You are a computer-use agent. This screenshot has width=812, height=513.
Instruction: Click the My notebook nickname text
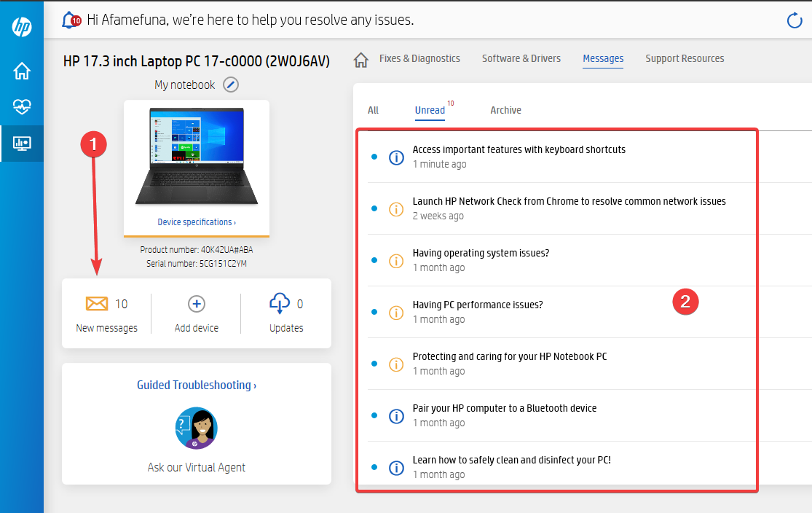(x=184, y=85)
